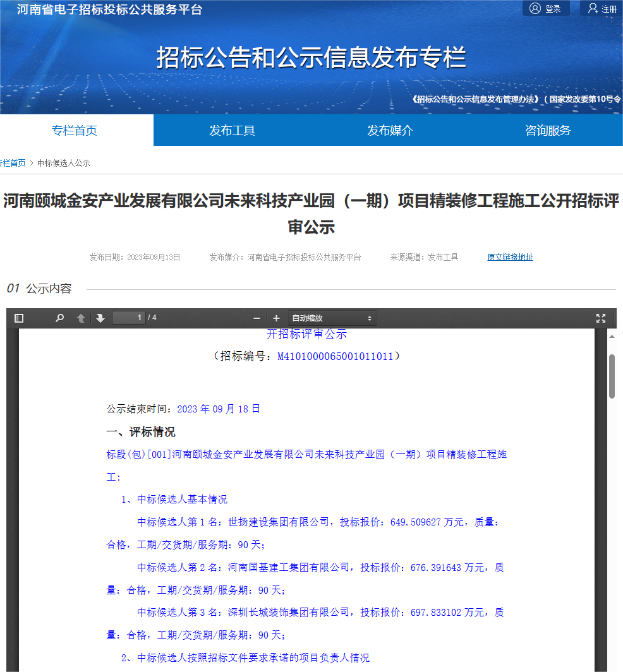Open the PDF search tool

click(59, 318)
